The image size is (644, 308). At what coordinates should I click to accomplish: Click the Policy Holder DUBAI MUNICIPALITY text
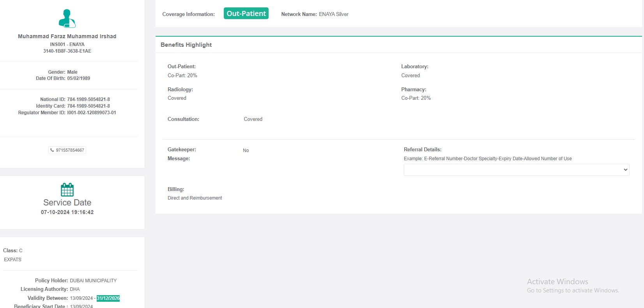point(93,281)
